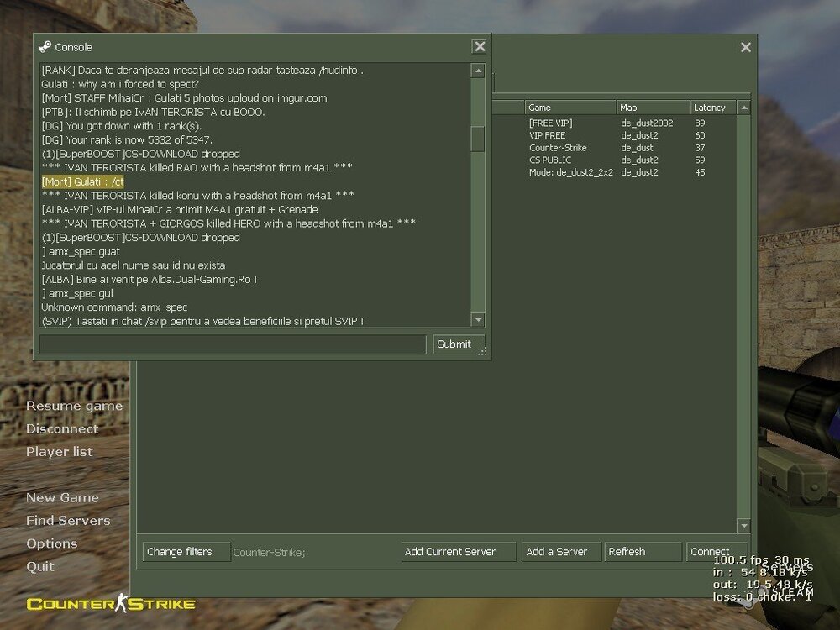
Task: Click the Refresh servers button
Action: (x=643, y=552)
